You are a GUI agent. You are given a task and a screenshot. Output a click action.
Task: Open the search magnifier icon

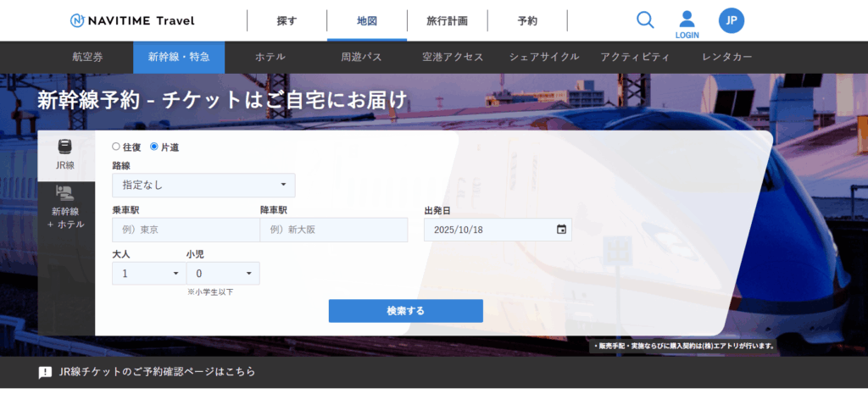pyautogui.click(x=645, y=20)
